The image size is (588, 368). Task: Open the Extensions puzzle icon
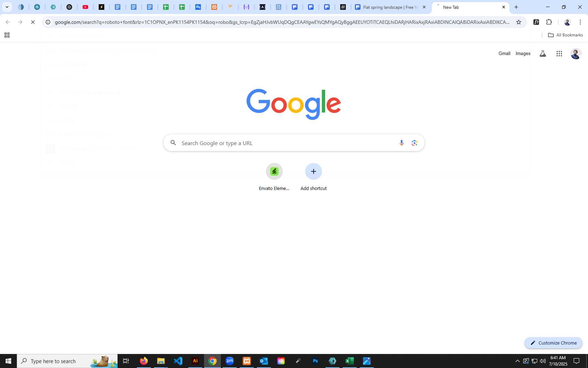[x=549, y=22]
